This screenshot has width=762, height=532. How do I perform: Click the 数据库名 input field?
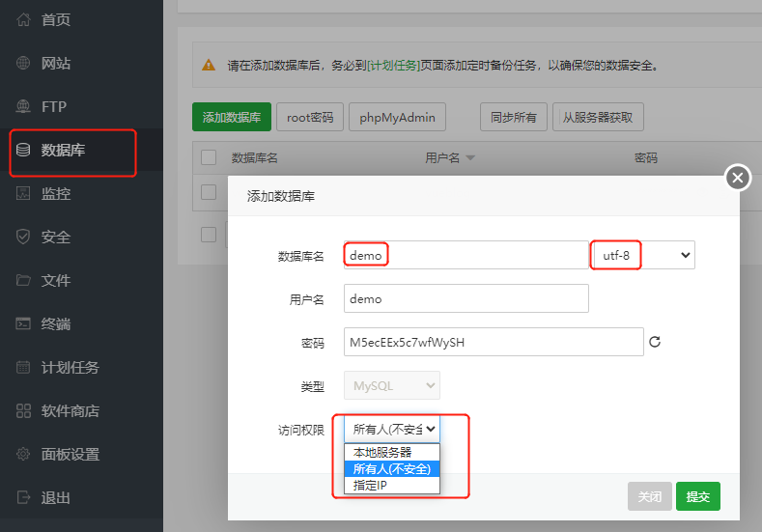[x=466, y=255]
